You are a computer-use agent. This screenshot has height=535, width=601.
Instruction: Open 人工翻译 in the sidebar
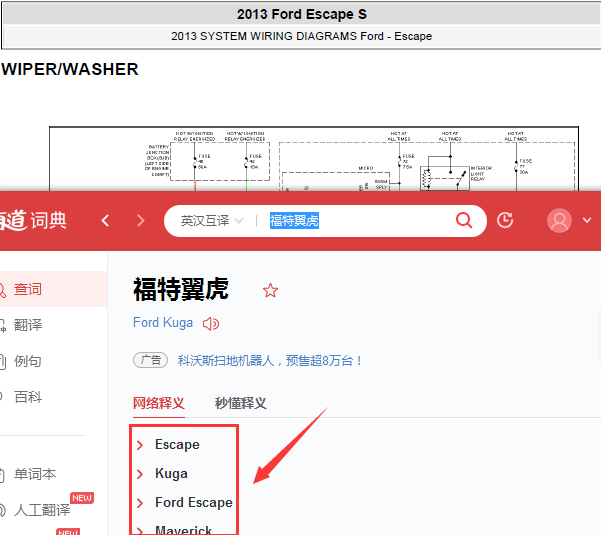pyautogui.click(x=41, y=510)
